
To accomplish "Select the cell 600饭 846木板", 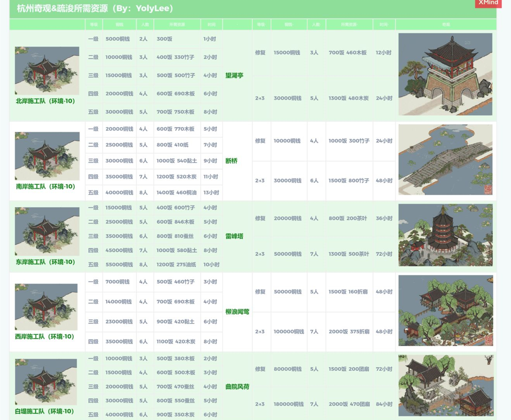I will coord(175,222).
